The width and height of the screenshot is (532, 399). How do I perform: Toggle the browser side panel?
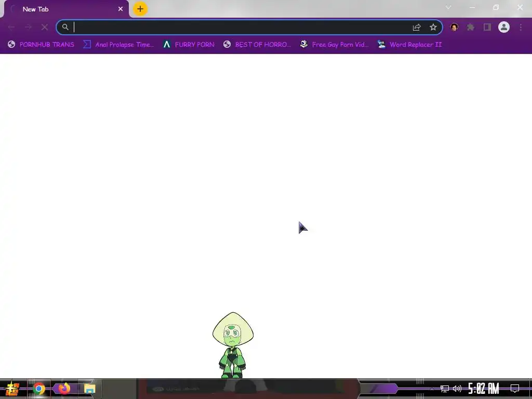click(487, 27)
